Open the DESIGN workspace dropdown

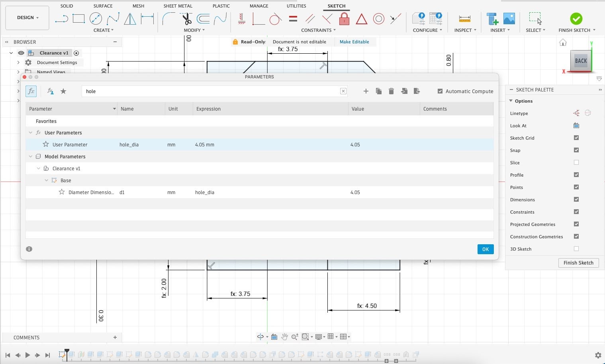(27, 18)
